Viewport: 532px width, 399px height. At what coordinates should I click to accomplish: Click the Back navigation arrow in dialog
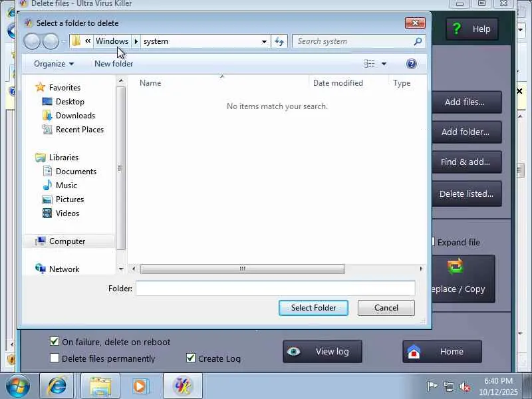click(x=32, y=41)
